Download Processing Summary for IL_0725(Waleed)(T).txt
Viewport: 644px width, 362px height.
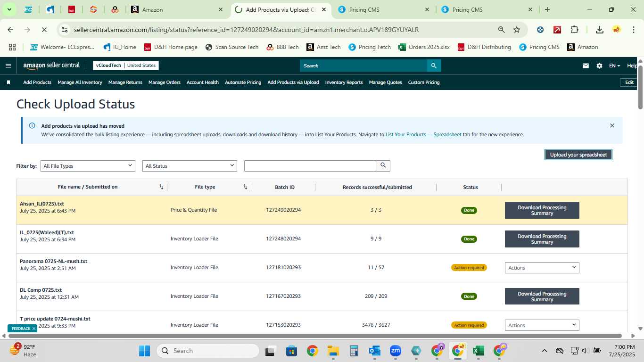[x=542, y=239]
